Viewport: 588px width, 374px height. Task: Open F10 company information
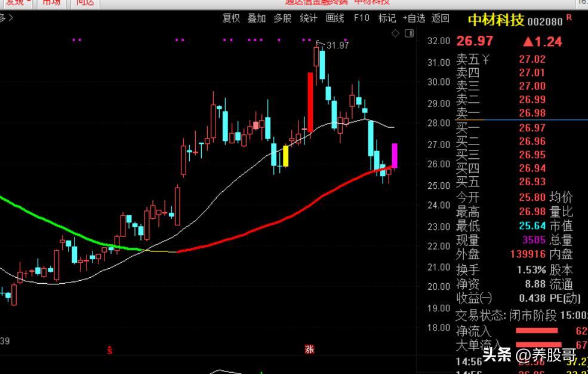pyautogui.click(x=362, y=18)
